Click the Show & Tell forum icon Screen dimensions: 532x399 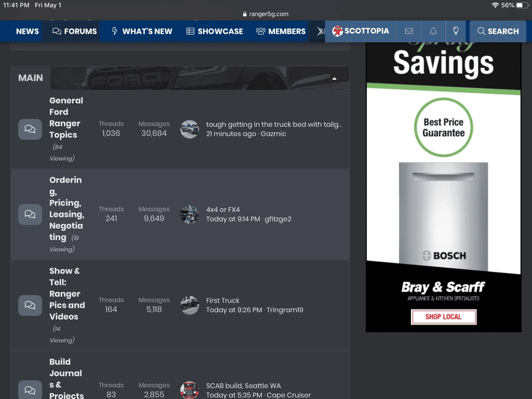point(30,305)
